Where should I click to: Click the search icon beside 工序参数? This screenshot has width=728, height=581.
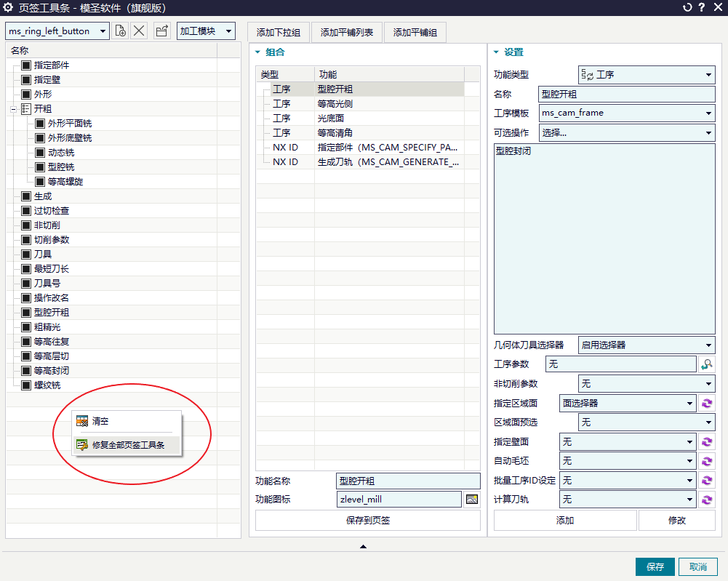707,364
